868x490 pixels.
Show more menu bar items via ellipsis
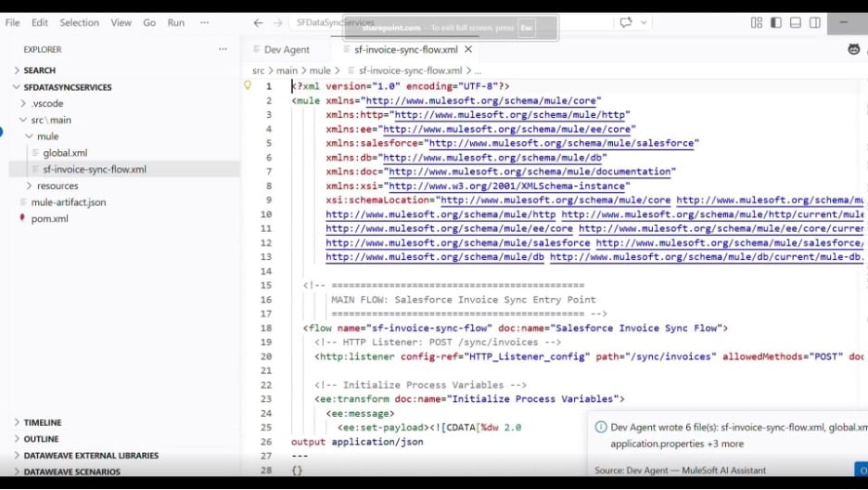pos(205,22)
